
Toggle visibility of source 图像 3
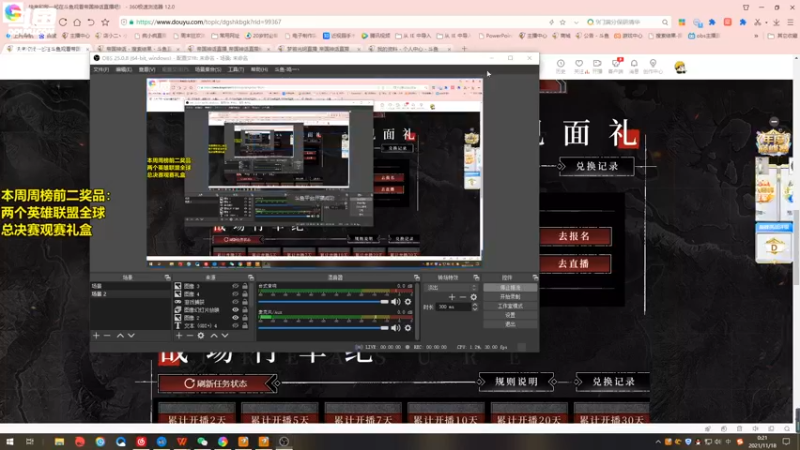coord(235,286)
